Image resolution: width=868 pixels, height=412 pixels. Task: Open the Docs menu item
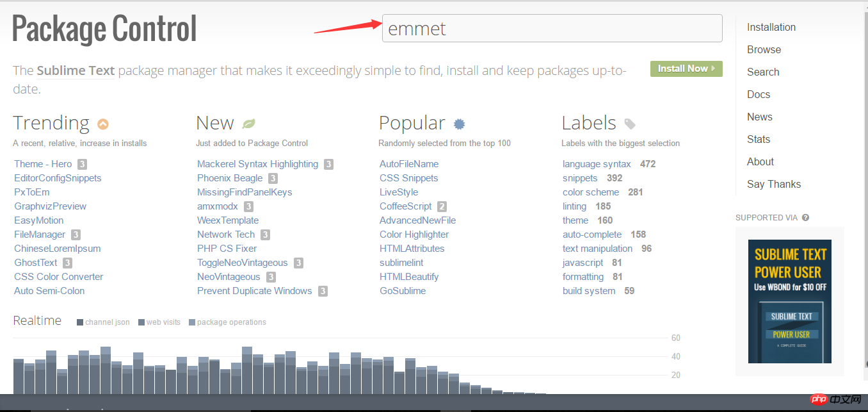pyautogui.click(x=759, y=94)
